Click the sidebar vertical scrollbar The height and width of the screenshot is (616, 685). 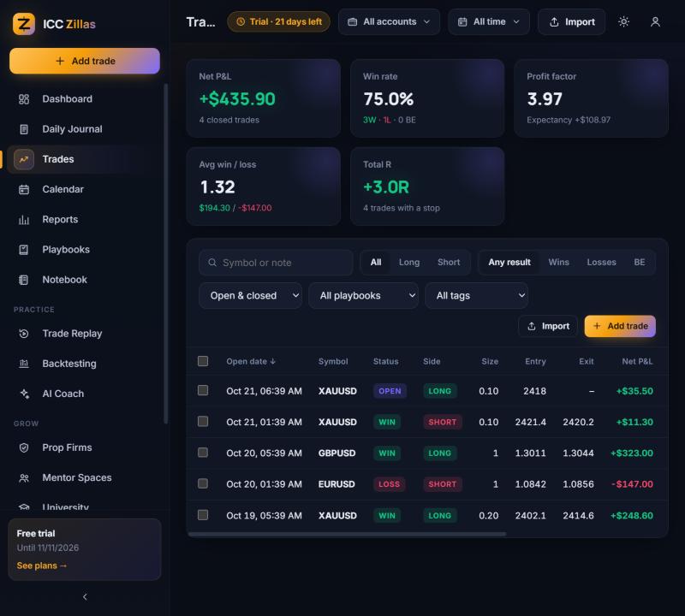(165, 253)
